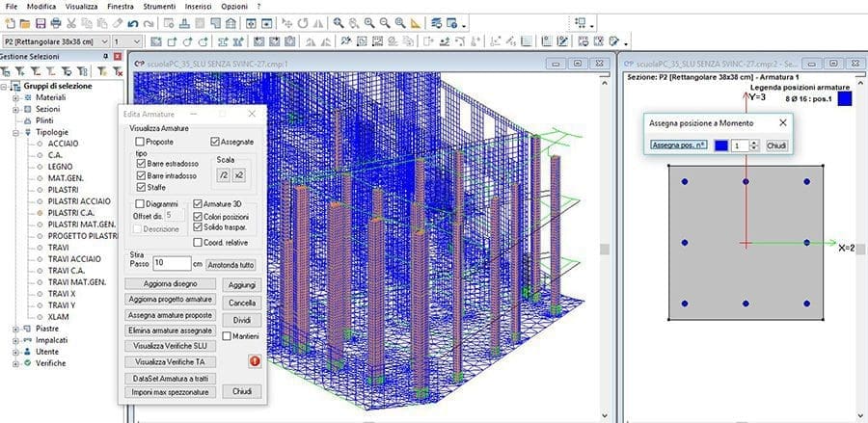Select the rotate tool icon

tap(302, 23)
